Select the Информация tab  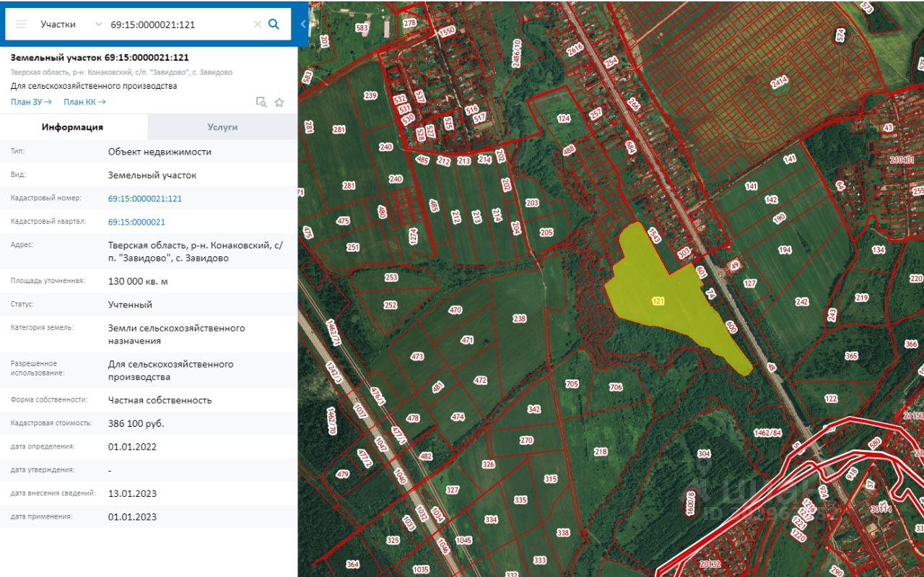(72, 126)
